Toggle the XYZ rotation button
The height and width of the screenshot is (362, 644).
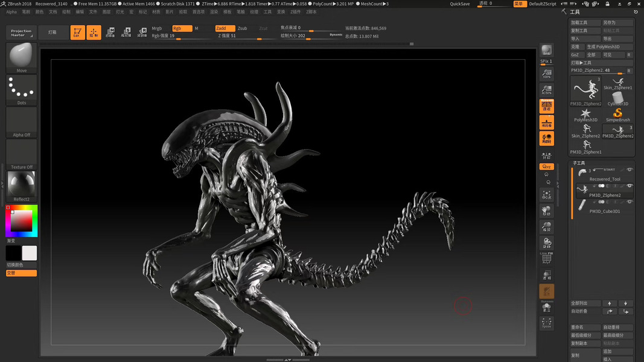(546, 167)
